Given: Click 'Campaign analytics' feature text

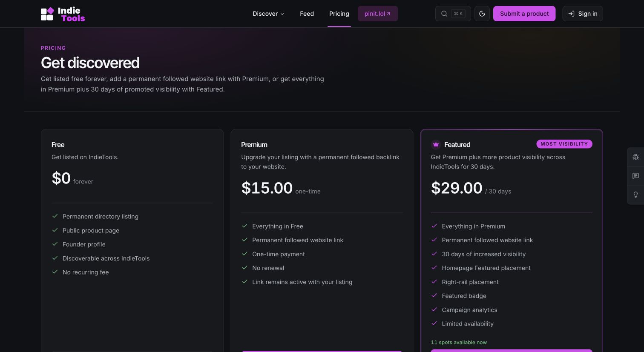Looking at the screenshot, I should tap(470, 310).
